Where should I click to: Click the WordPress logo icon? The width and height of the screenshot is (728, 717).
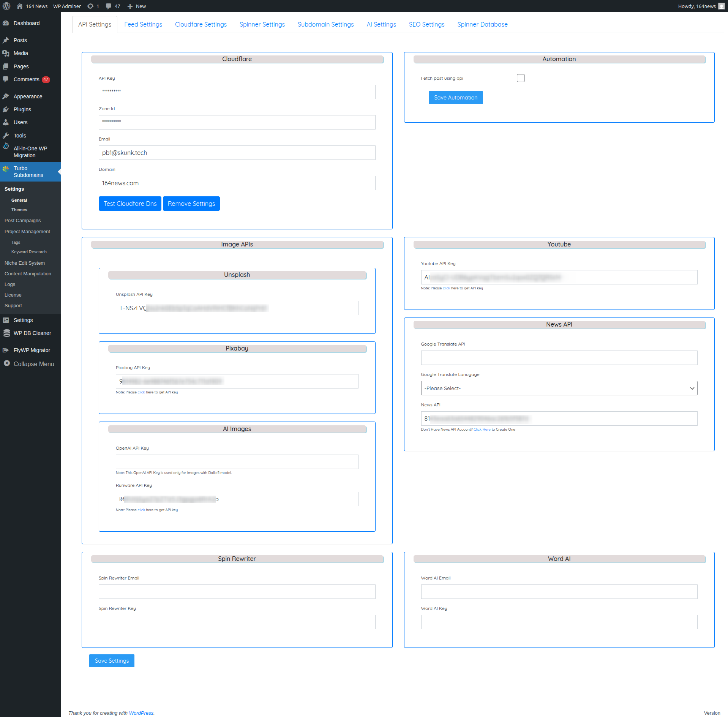point(6,6)
